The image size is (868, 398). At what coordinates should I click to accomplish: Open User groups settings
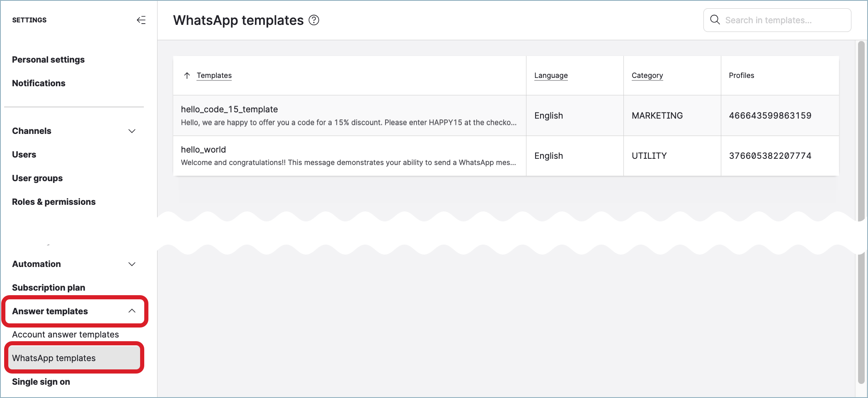tap(37, 178)
